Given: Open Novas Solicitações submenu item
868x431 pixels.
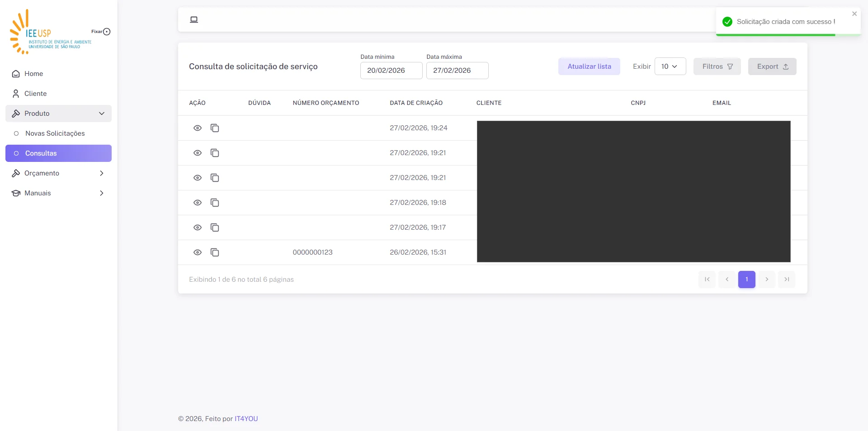Looking at the screenshot, I should pos(58,133).
